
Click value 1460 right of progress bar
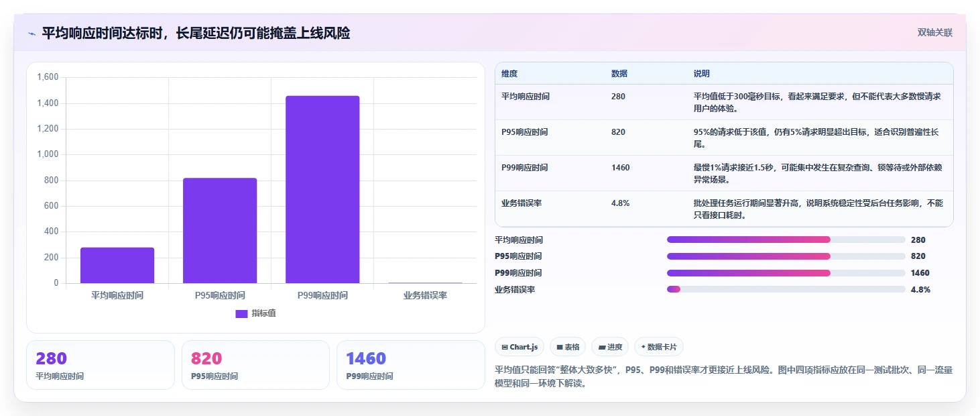(x=920, y=273)
